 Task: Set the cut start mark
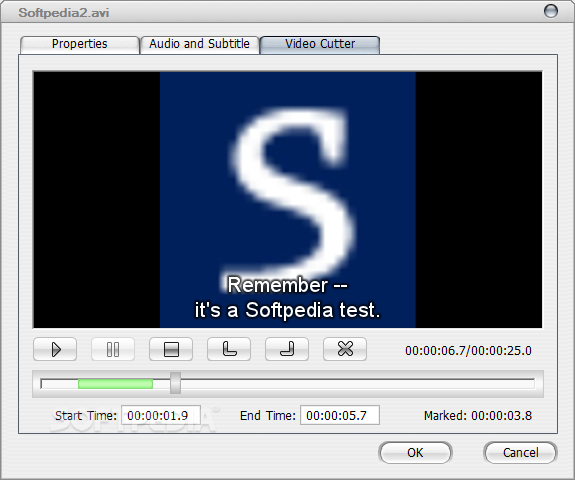[x=229, y=349]
